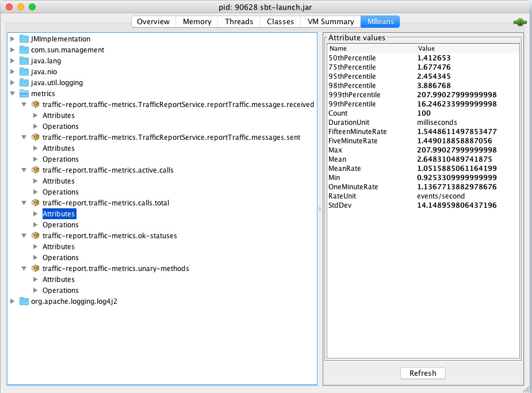Screen dimensions: 532x393
Task: Click value 207.99027999999998 for 999thPercentile
Action: (457, 95)
